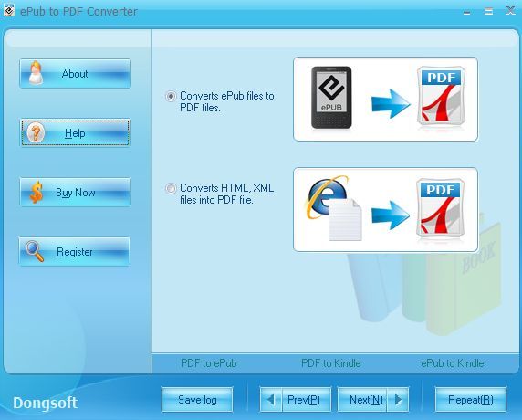Click the blue arrow in ePub conversion panel
The width and height of the screenshot is (522, 420).
[391, 104]
